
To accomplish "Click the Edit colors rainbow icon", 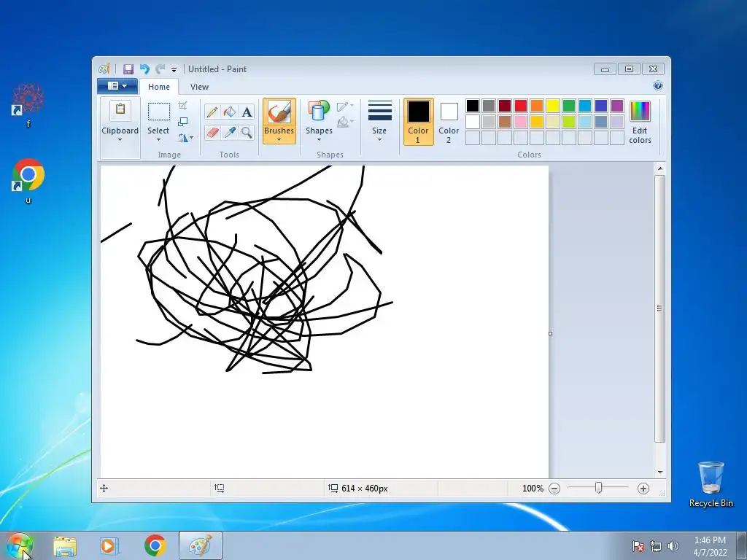I will [640, 112].
